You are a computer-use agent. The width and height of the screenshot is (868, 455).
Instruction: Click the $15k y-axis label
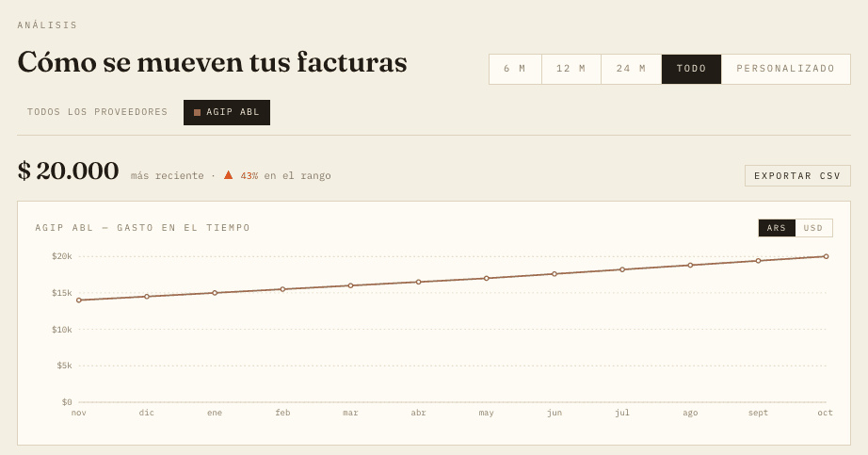pos(62,293)
